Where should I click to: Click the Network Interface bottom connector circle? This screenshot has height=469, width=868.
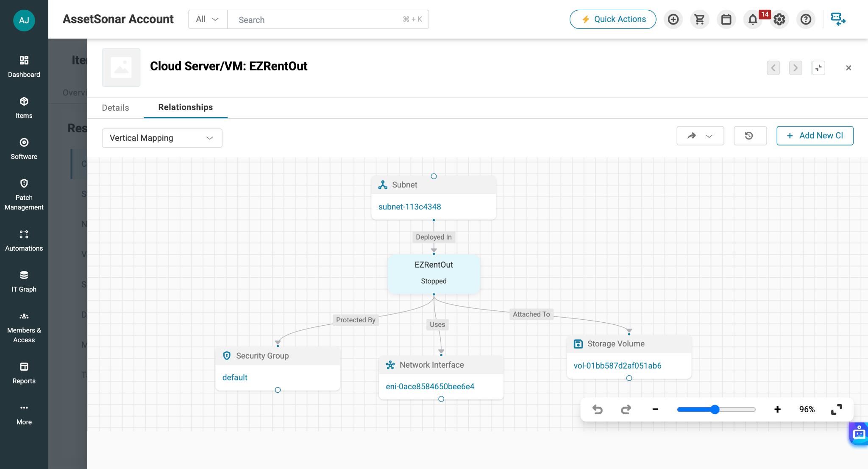click(x=441, y=399)
